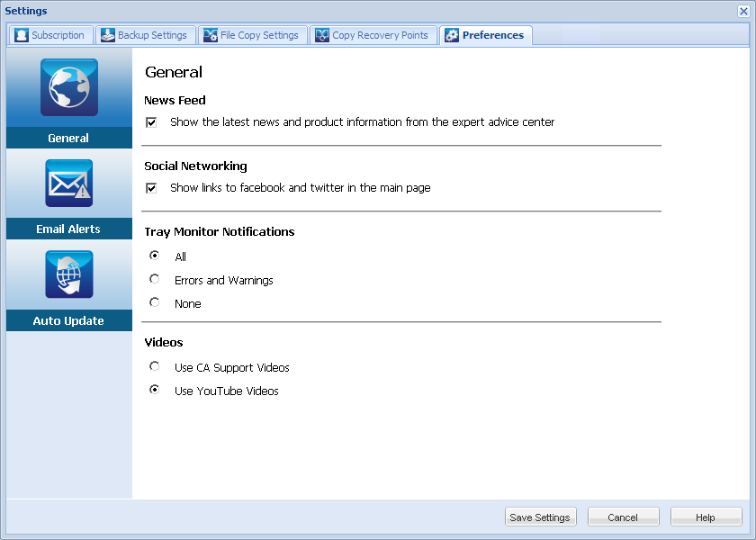Open the Subscription tab
756x540 pixels.
click(49, 34)
